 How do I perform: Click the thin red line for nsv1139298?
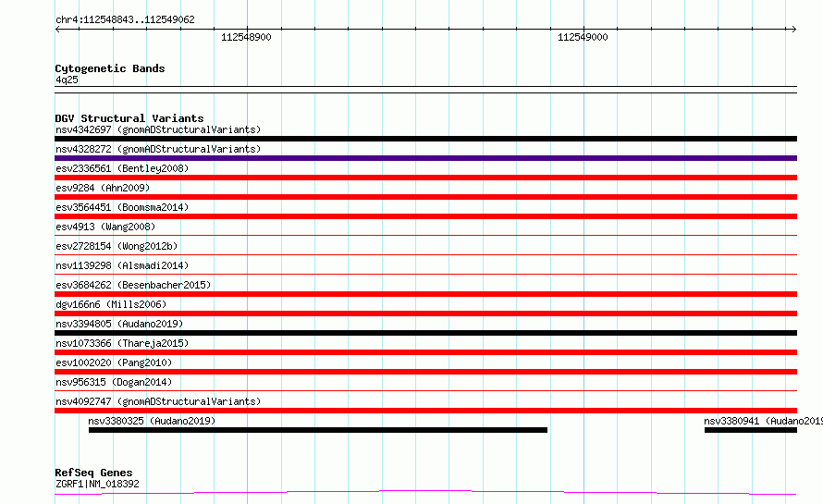[425, 274]
